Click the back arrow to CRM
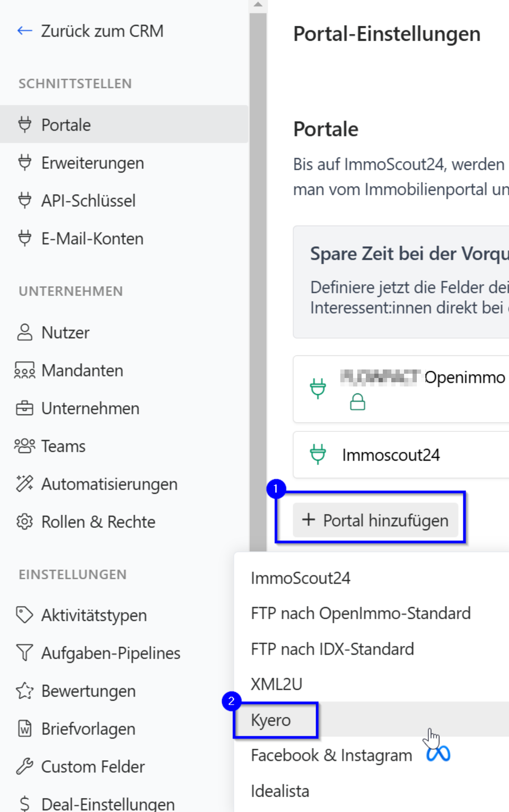The image size is (509, 812). pos(25,31)
